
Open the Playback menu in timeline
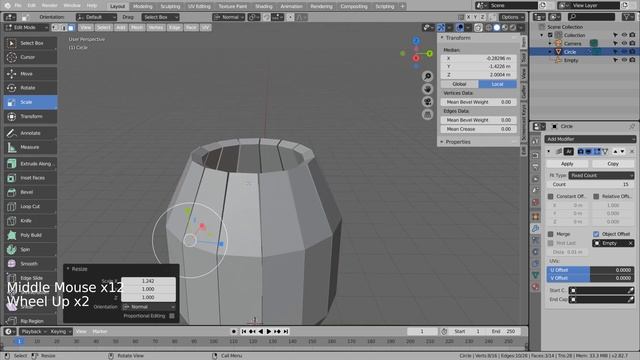pos(33,331)
